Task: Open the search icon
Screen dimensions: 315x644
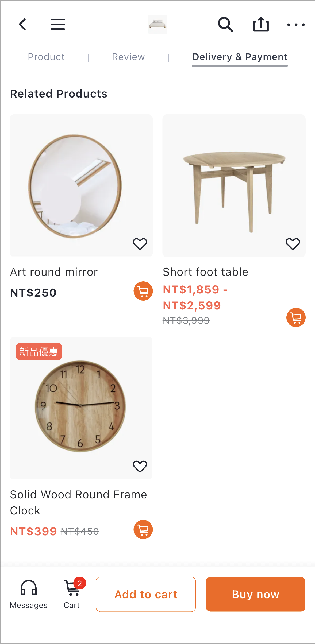Action: [225, 24]
